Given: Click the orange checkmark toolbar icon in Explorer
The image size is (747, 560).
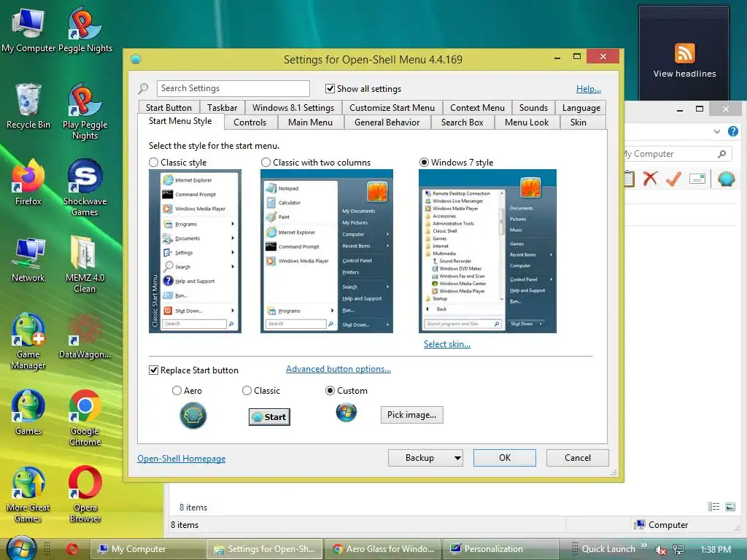Looking at the screenshot, I should [x=673, y=179].
